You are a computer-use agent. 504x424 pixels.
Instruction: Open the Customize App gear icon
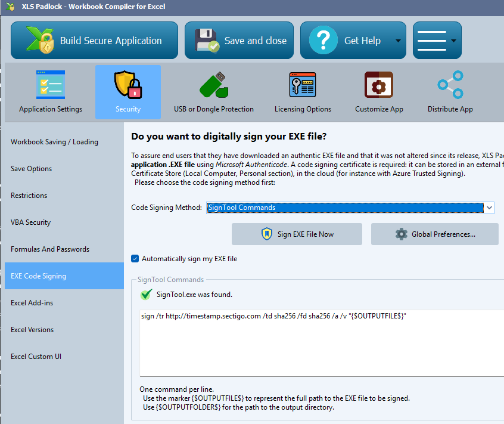coord(379,84)
